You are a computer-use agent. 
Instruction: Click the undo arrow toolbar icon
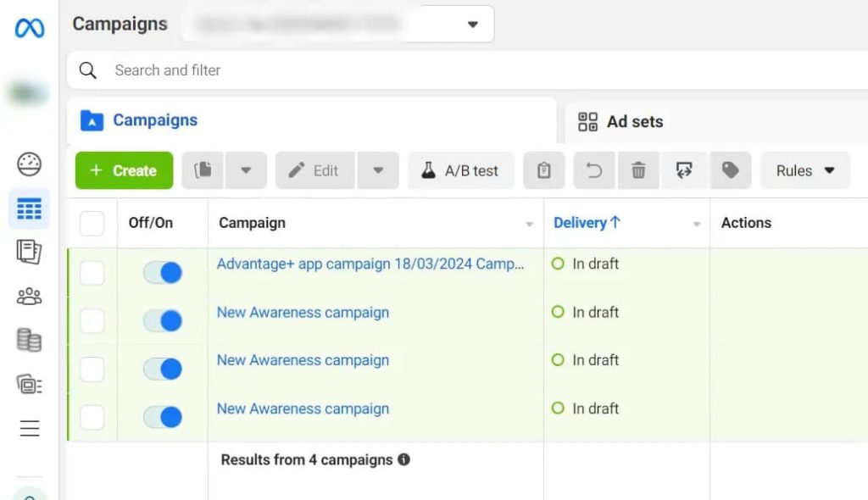pyautogui.click(x=594, y=170)
